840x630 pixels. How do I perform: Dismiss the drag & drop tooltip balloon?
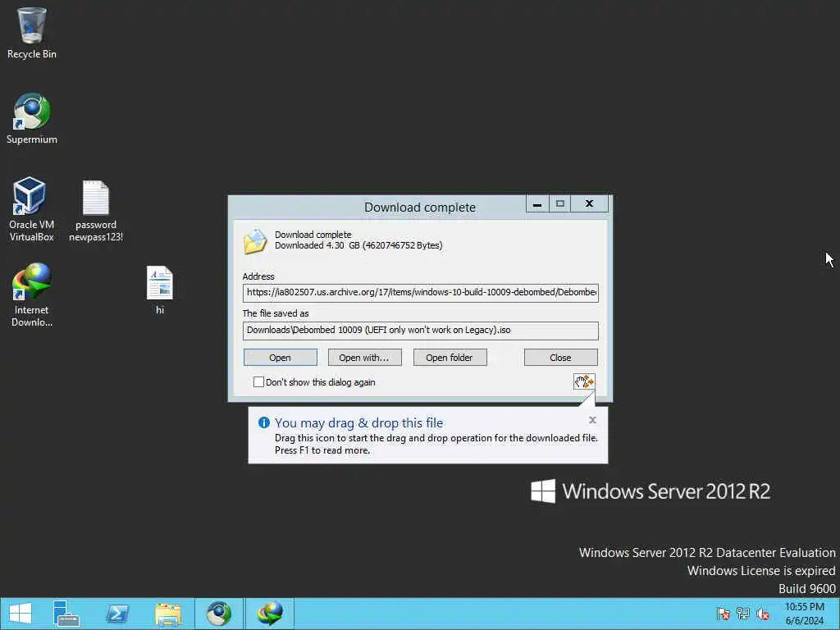(x=592, y=420)
